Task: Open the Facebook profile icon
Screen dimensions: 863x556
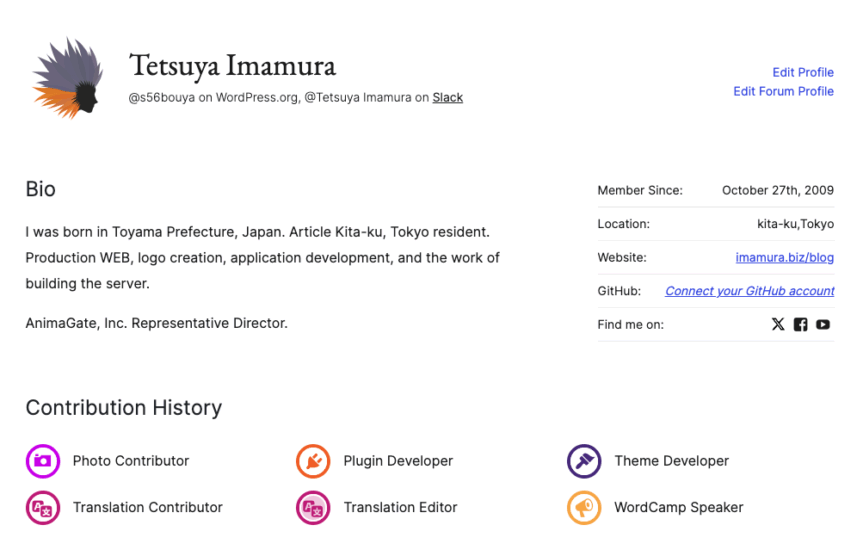Action: 800,324
